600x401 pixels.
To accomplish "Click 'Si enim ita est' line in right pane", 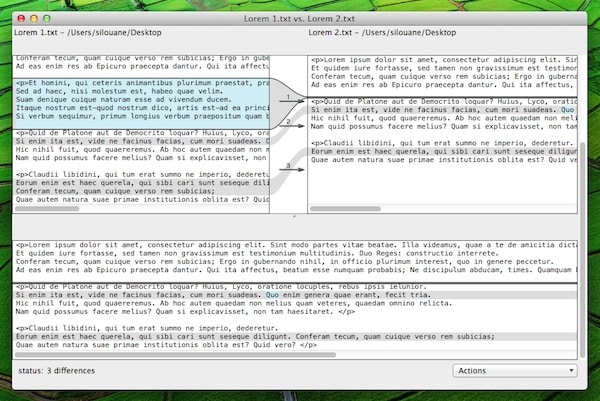I will (x=443, y=110).
